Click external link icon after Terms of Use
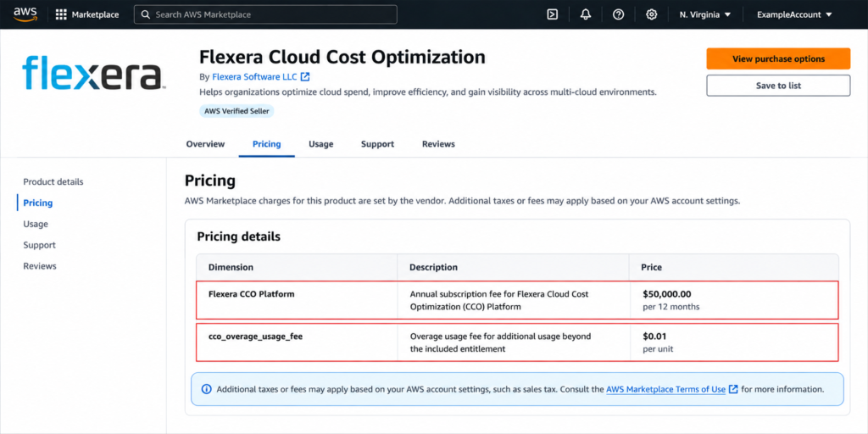This screenshot has height=434, width=868. 733,389
